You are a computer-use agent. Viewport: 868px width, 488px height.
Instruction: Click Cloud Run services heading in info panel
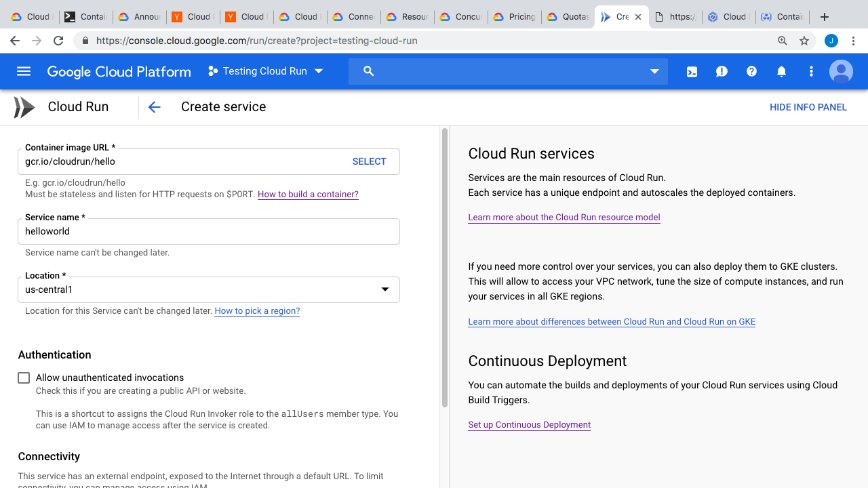tap(531, 154)
